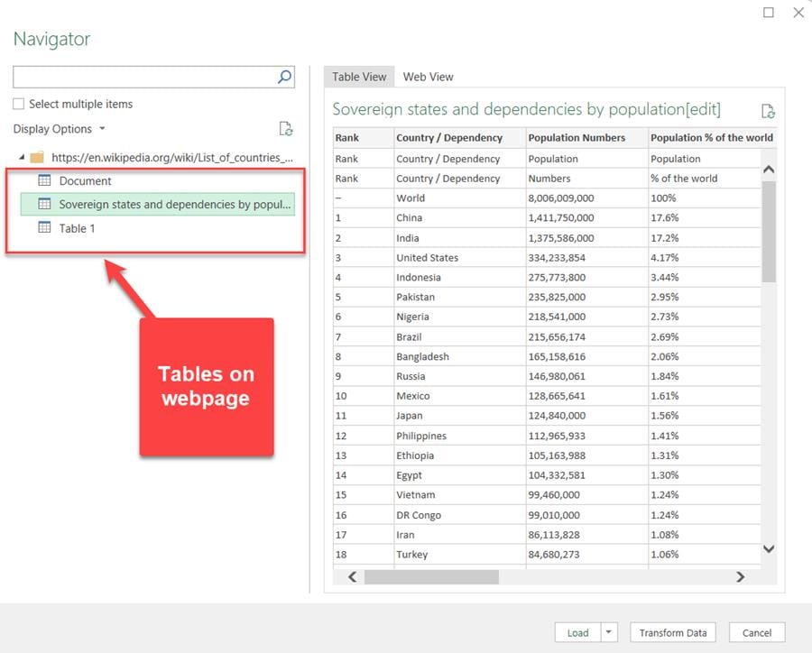Click the refresh icon above the table preview
This screenshot has width=812, height=653.
[769, 111]
